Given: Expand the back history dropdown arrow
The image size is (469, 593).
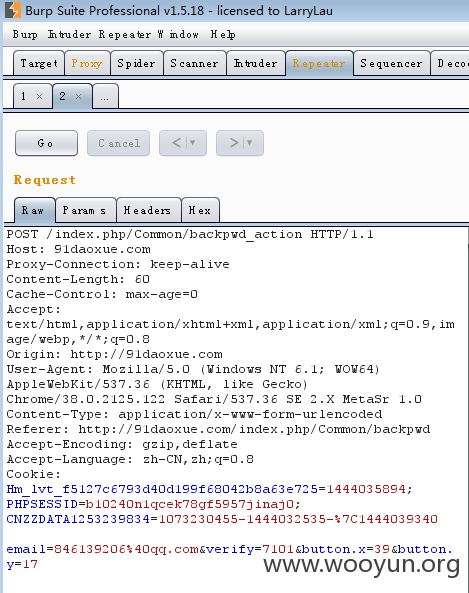Looking at the screenshot, I should [x=193, y=143].
